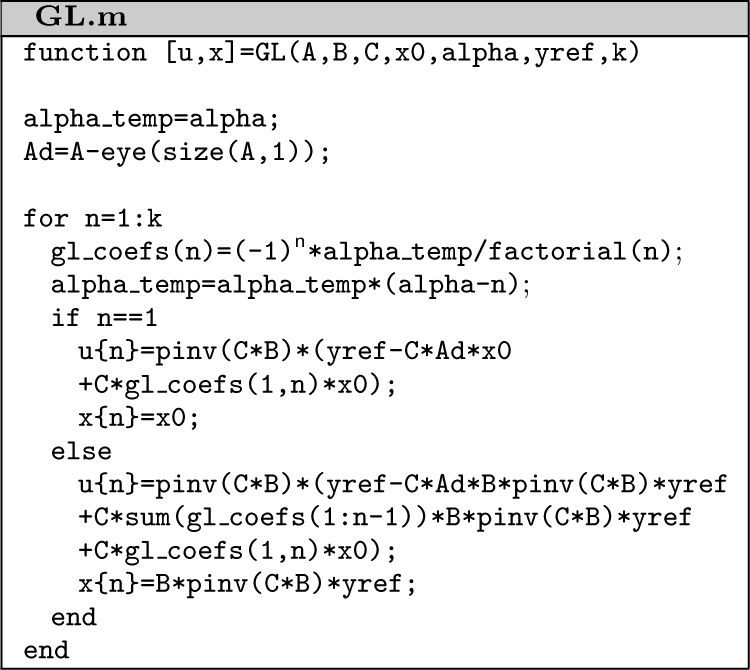Click the alpha_temp=alpha; assignment line
This screenshot has width=750, height=670.
[x=152, y=120]
